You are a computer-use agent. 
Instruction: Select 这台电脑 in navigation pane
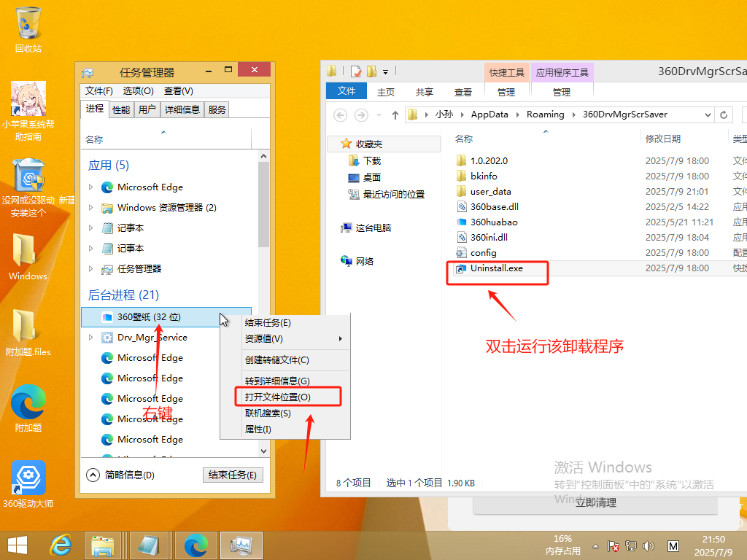(366, 228)
